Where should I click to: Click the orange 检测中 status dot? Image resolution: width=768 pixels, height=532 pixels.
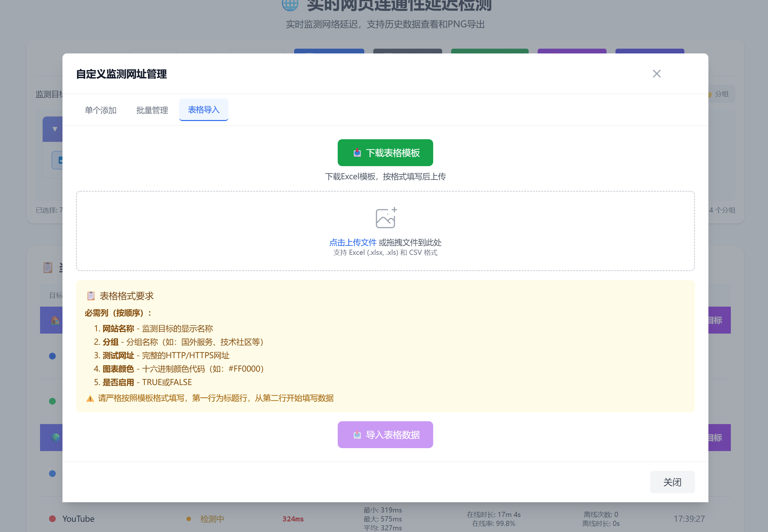click(188, 519)
